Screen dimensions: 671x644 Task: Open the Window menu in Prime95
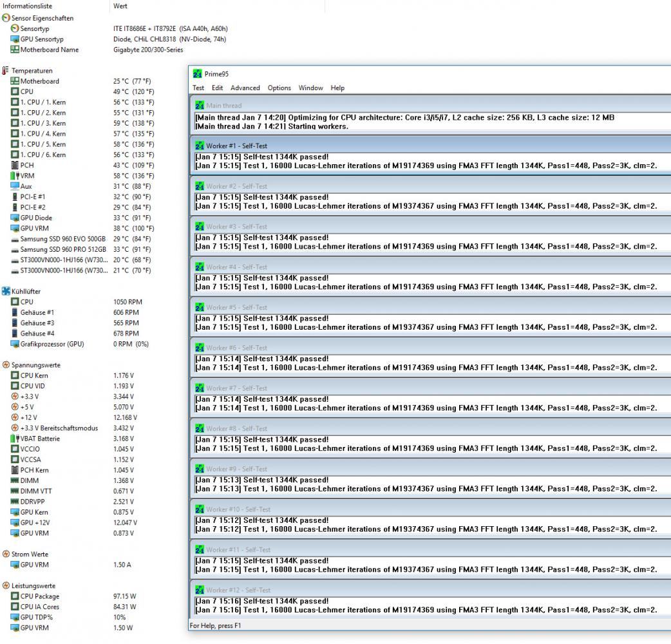pos(310,88)
